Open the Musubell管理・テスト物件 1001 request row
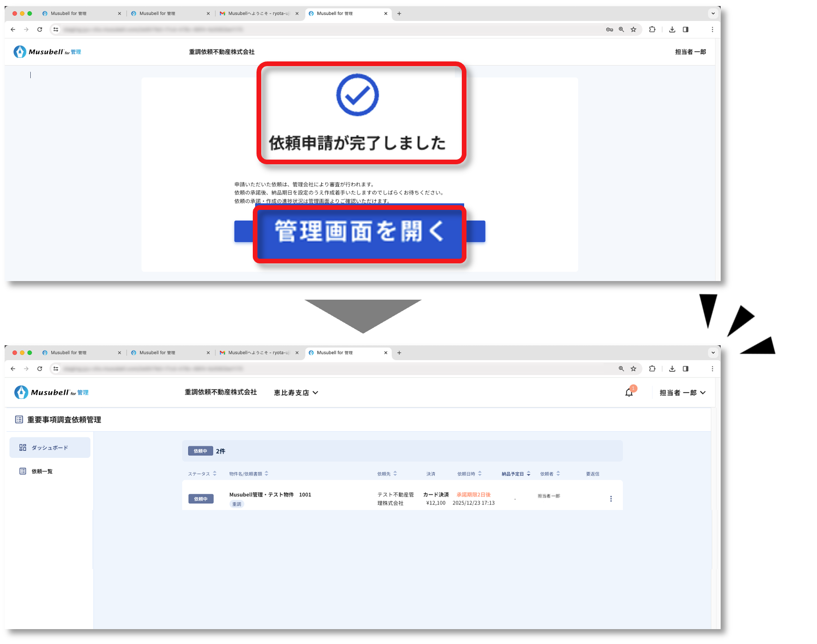817x644 pixels. 270,495
